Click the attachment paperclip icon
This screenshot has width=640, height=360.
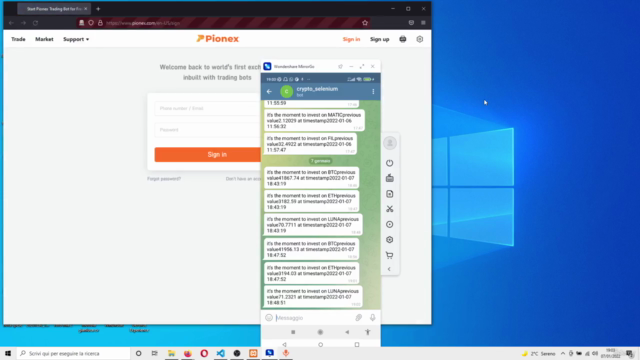coord(358,318)
